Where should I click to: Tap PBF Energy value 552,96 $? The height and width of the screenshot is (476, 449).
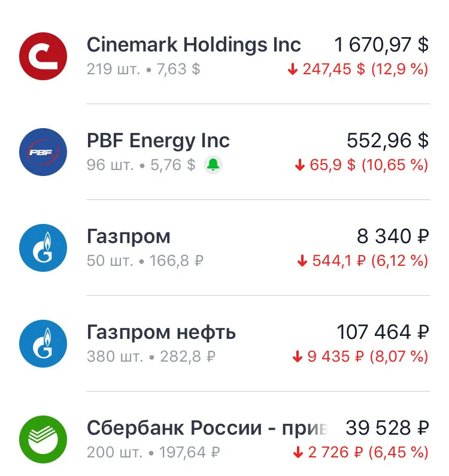click(388, 141)
